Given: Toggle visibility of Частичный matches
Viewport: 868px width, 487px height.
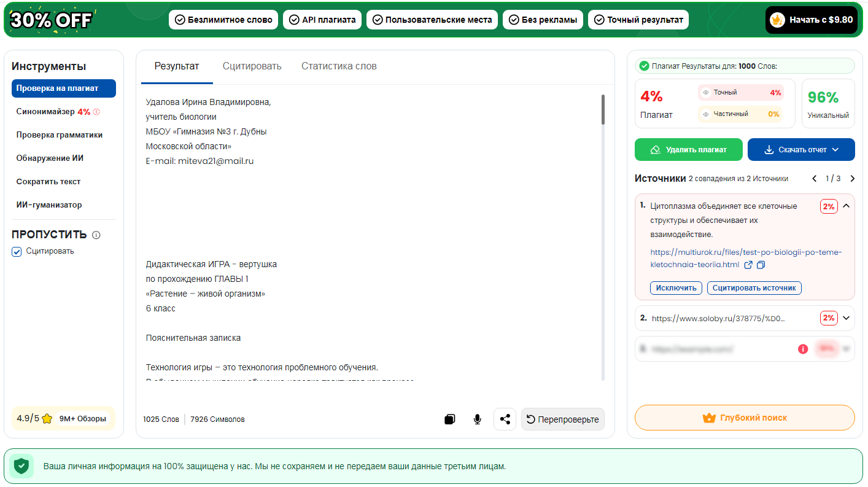Looking at the screenshot, I should [706, 114].
